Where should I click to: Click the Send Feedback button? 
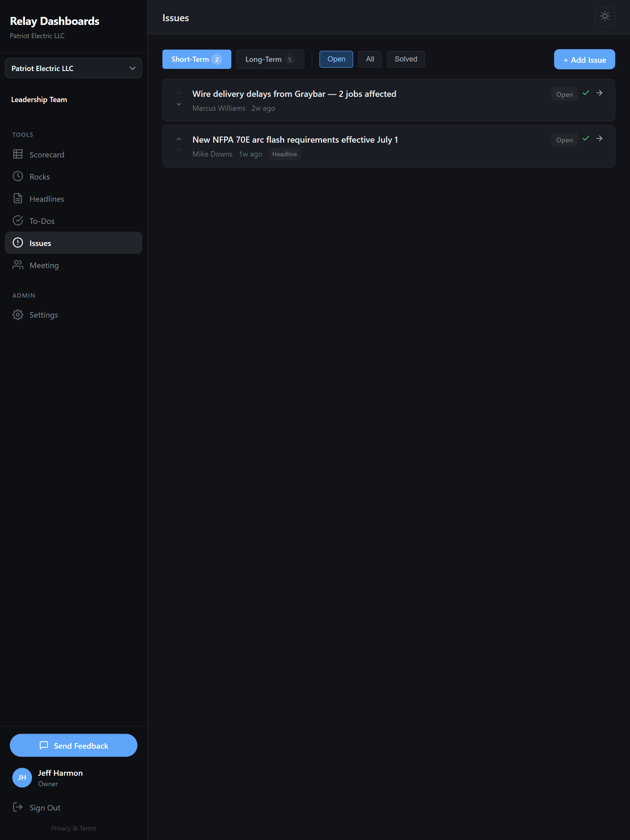[x=73, y=745]
